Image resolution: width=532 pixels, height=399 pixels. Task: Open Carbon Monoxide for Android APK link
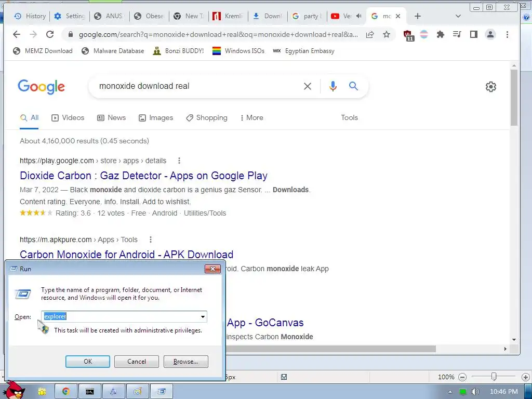pos(127,255)
